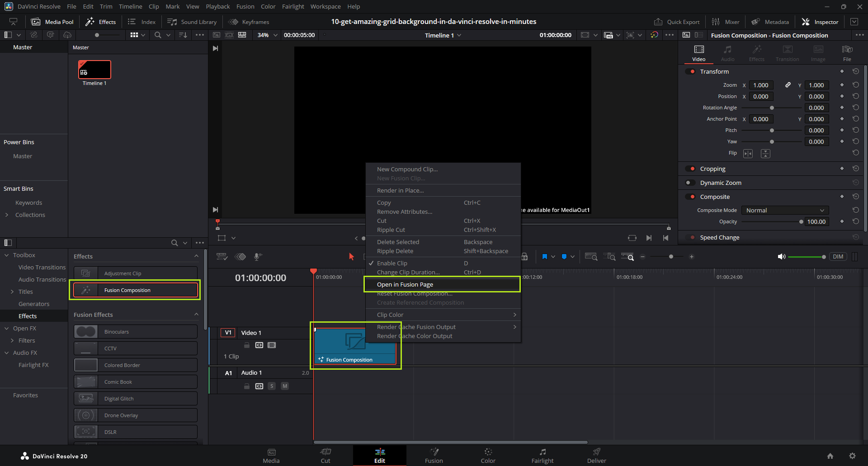Click the Quick Export button
The image size is (868, 466).
click(x=677, y=22)
